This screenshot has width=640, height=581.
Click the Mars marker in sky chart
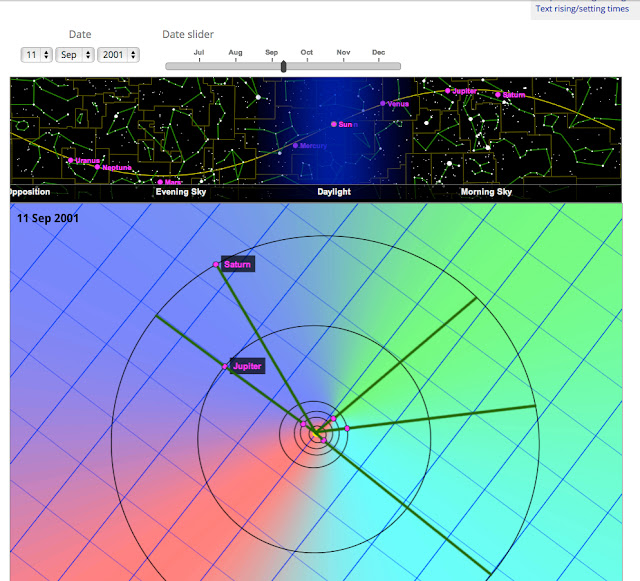160,182
